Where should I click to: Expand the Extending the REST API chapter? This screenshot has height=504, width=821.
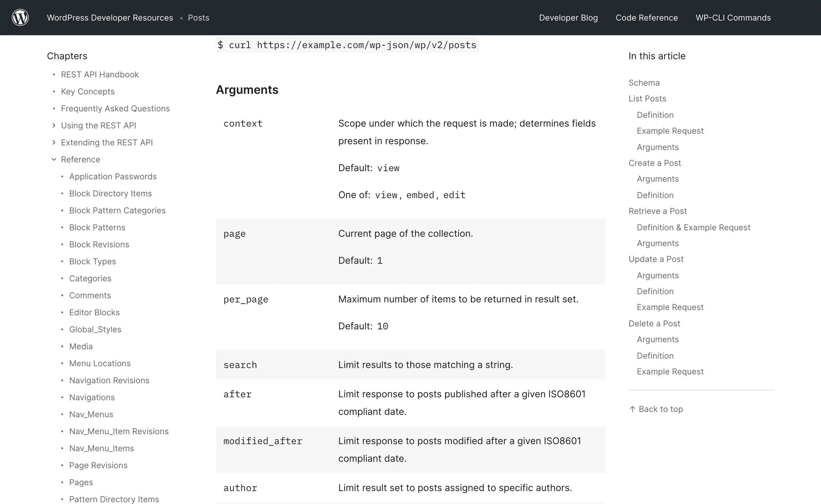point(54,142)
